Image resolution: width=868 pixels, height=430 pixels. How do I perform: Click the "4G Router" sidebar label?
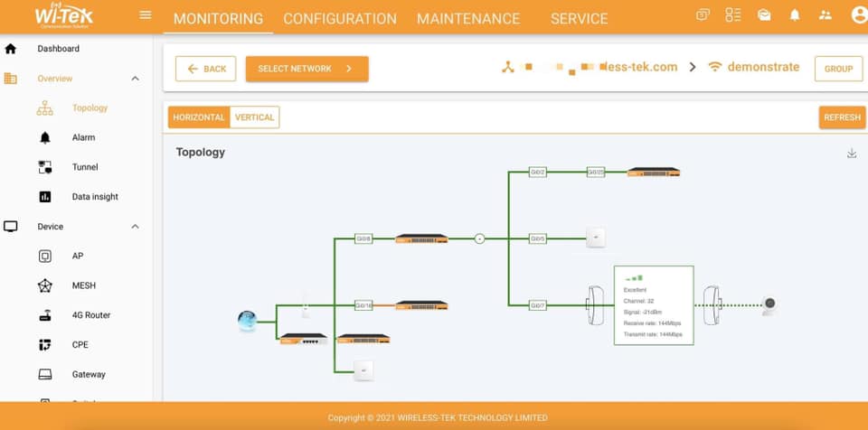tap(91, 315)
